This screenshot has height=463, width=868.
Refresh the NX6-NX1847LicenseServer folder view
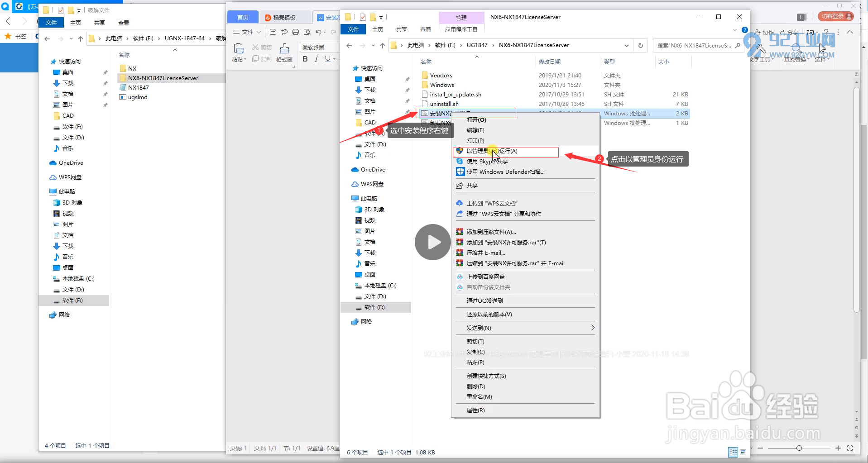click(640, 45)
